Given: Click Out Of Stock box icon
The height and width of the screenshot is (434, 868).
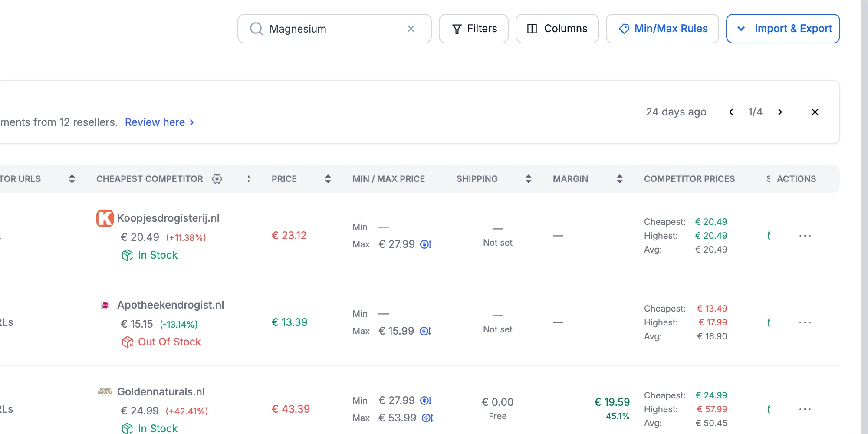Looking at the screenshot, I should [127, 342].
